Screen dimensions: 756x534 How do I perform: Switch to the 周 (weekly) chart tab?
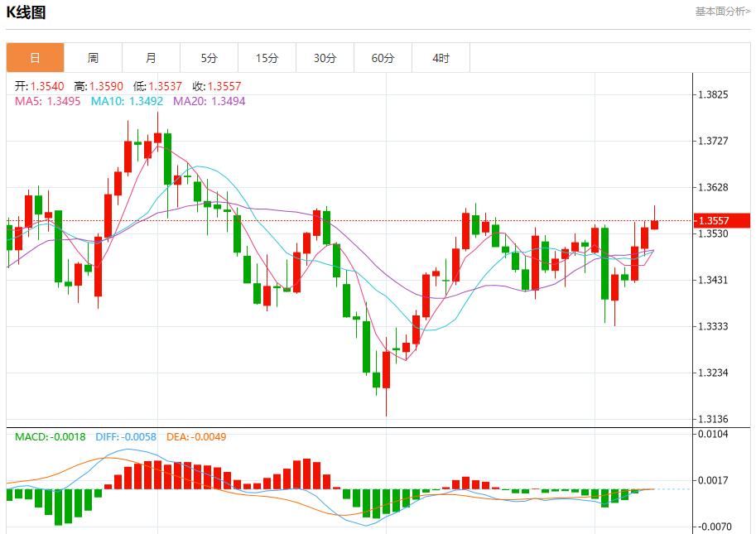click(x=93, y=57)
